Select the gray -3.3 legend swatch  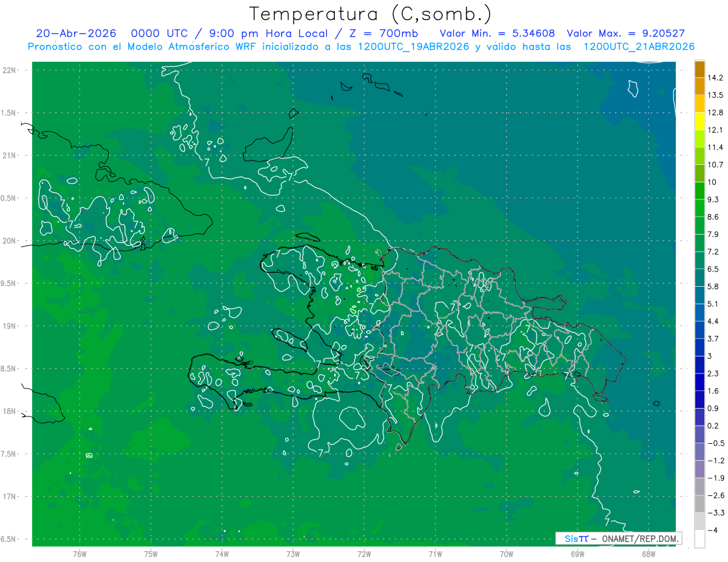point(699,504)
